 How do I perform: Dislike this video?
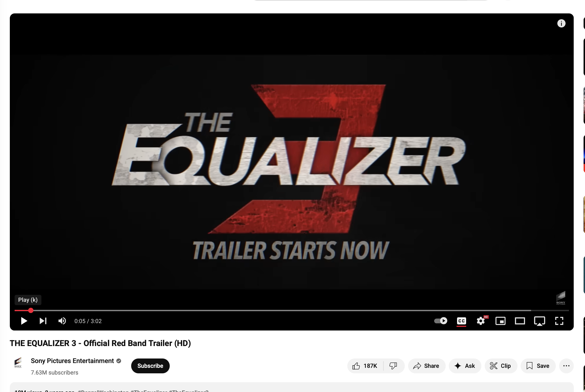click(x=394, y=366)
